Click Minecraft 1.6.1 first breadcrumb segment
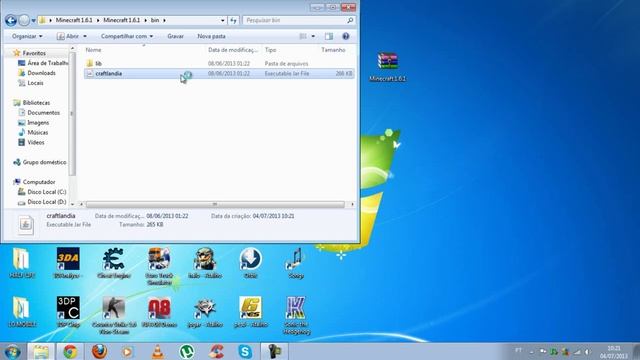This screenshot has width=640, height=360. [x=74, y=20]
